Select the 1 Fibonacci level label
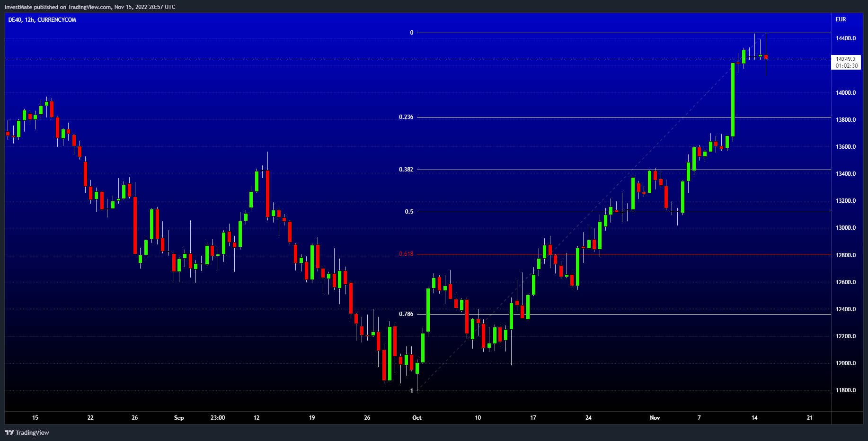The width and height of the screenshot is (868, 441). tap(412, 391)
